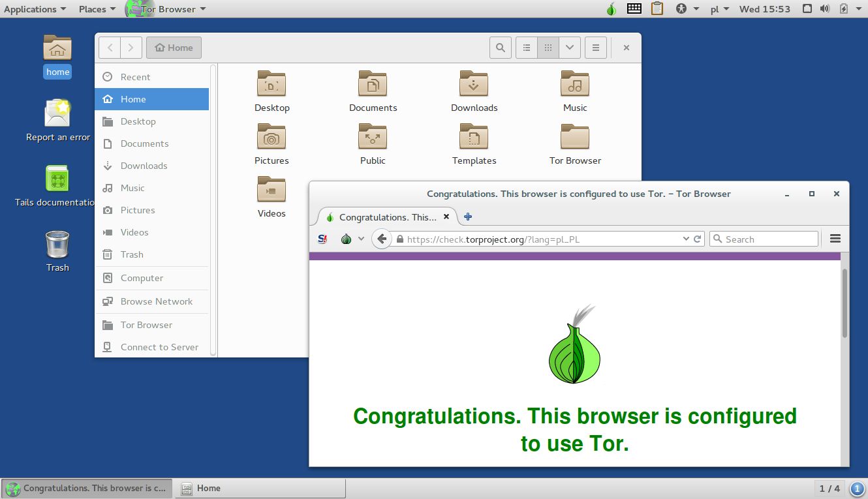The image size is (868, 499).
Task: Switch Files to grid view
Action: pyautogui.click(x=548, y=48)
